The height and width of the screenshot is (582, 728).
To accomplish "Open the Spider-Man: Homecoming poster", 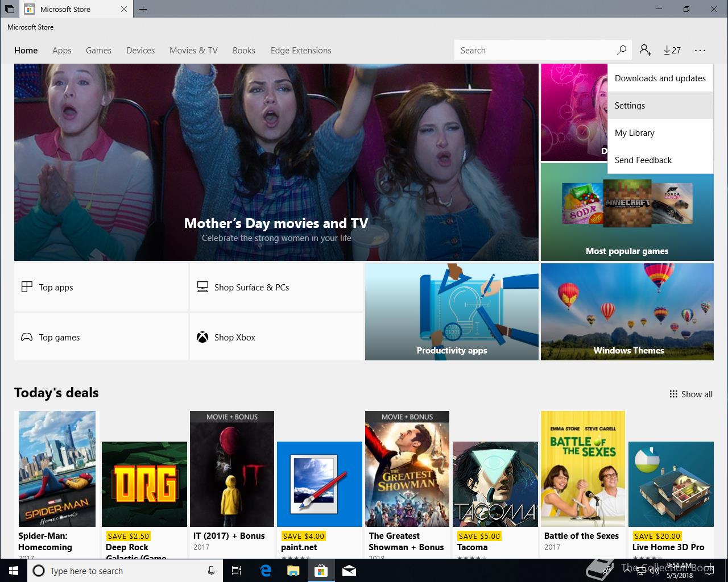I will pyautogui.click(x=57, y=469).
